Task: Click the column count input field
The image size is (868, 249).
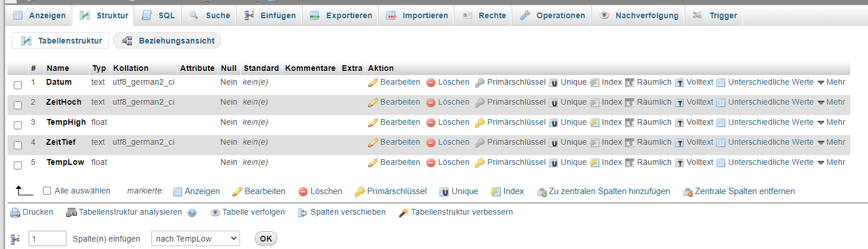Action: pos(48,239)
